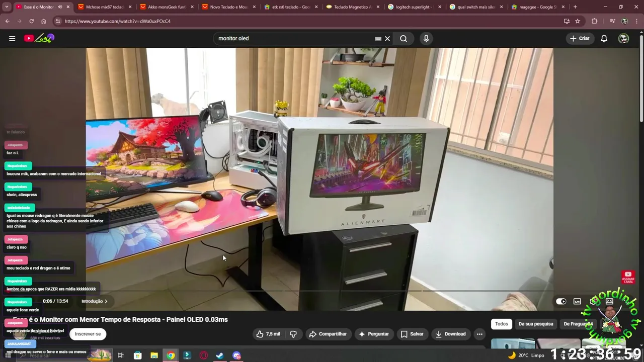
Task: Expand the 'Introdução' chapter chevron
Action: 106,301
